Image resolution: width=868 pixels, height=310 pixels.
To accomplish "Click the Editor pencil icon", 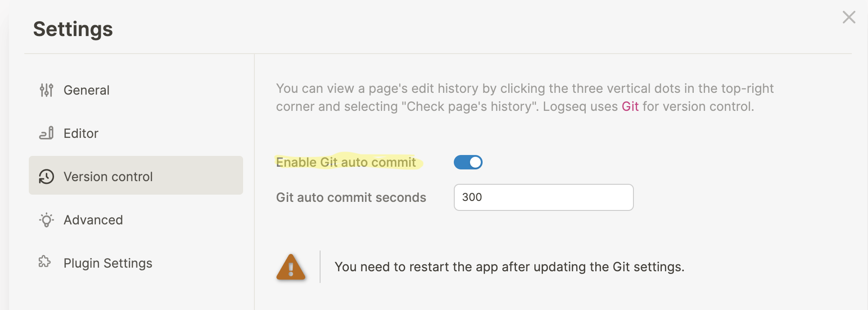I will pyautogui.click(x=46, y=133).
